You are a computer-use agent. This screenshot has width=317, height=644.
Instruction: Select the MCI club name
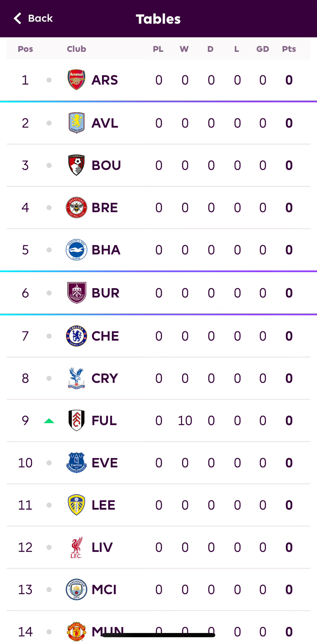pyautogui.click(x=104, y=590)
